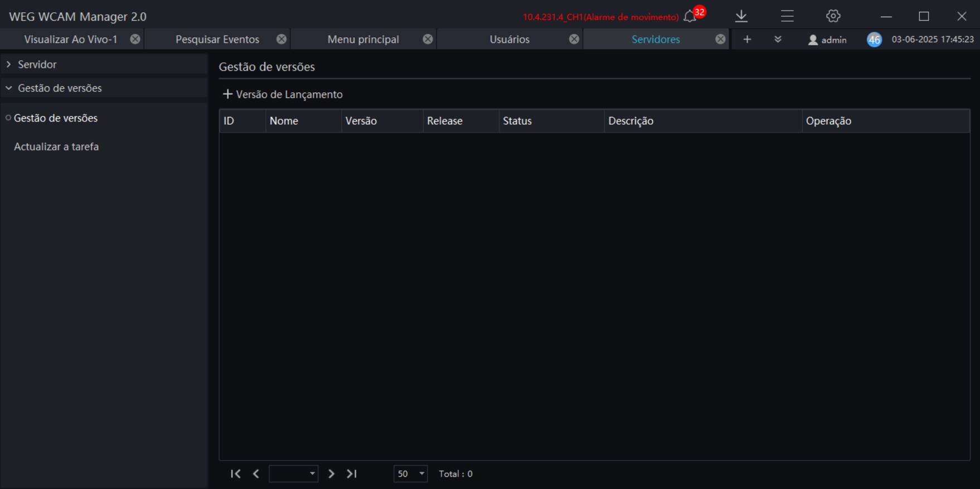Sort by ID column header
Screen dimensions: 980x489
(x=242, y=121)
